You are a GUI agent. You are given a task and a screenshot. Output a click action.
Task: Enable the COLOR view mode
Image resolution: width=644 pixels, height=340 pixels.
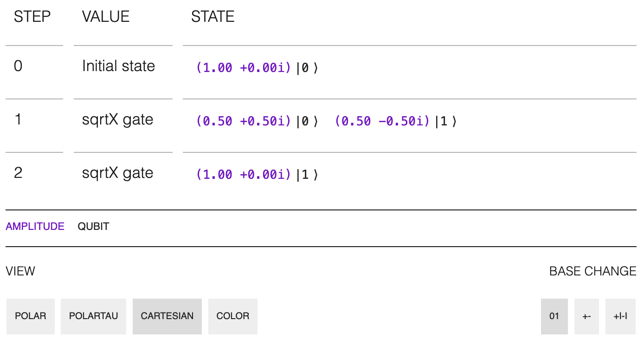point(233,316)
